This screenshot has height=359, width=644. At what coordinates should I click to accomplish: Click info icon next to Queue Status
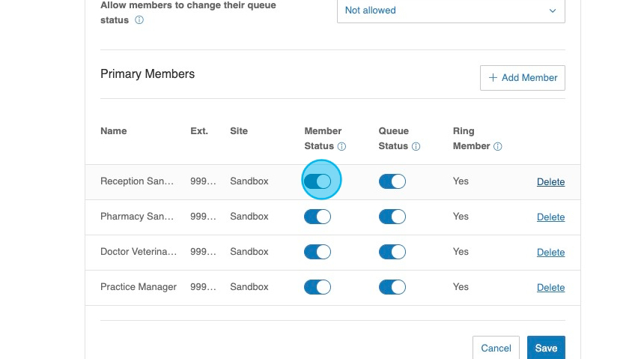416,147
